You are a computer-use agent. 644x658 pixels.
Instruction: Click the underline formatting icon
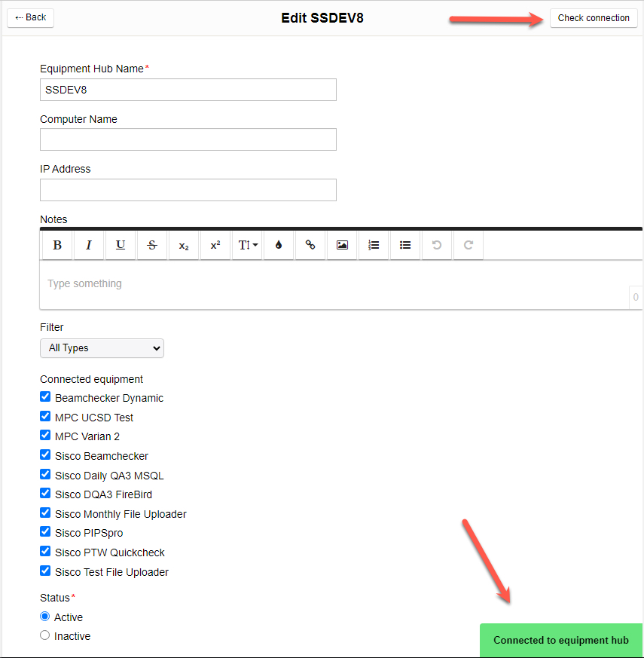point(121,245)
